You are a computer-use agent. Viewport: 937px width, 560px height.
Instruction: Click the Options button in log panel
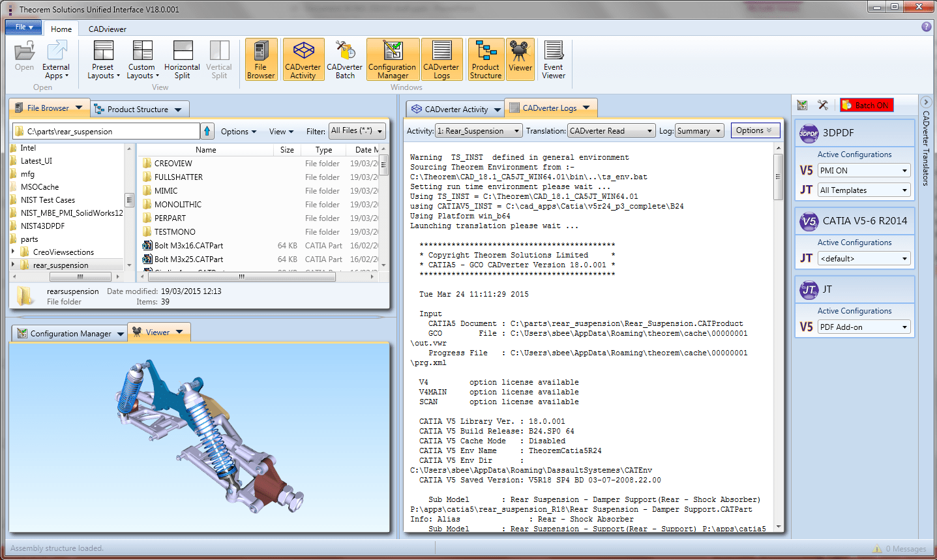pos(754,130)
